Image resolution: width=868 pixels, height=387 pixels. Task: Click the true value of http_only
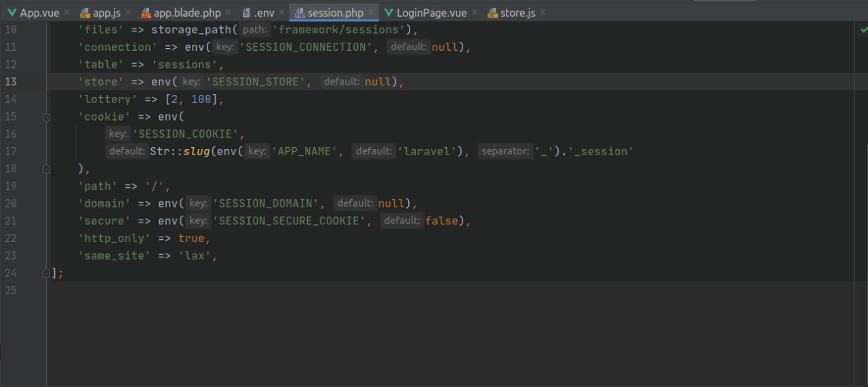pos(191,238)
